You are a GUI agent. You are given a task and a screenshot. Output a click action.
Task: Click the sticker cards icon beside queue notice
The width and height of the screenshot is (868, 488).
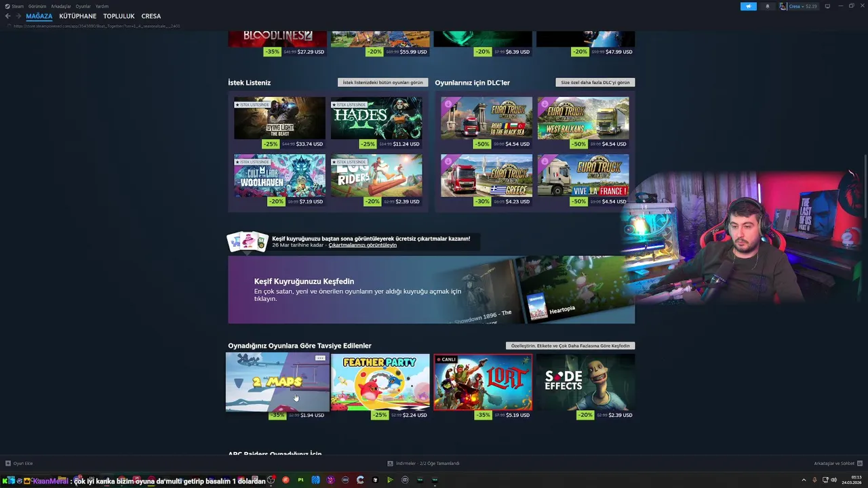click(x=248, y=242)
